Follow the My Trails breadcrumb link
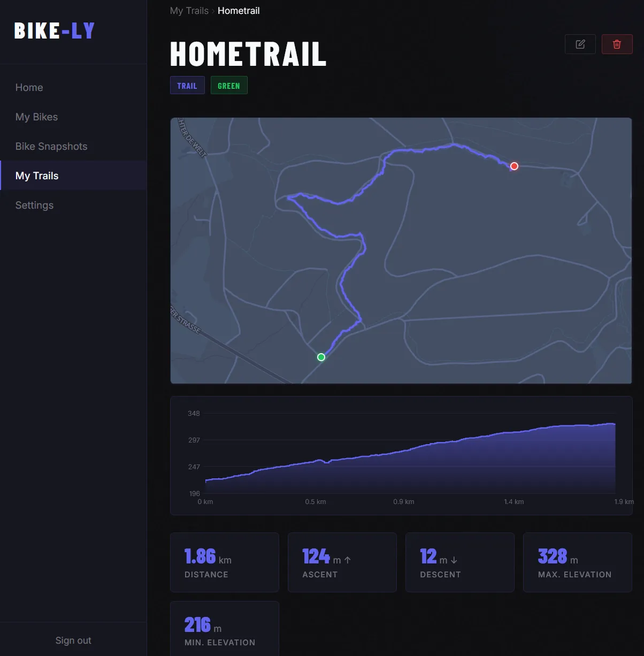This screenshot has height=656, width=644. tap(189, 11)
